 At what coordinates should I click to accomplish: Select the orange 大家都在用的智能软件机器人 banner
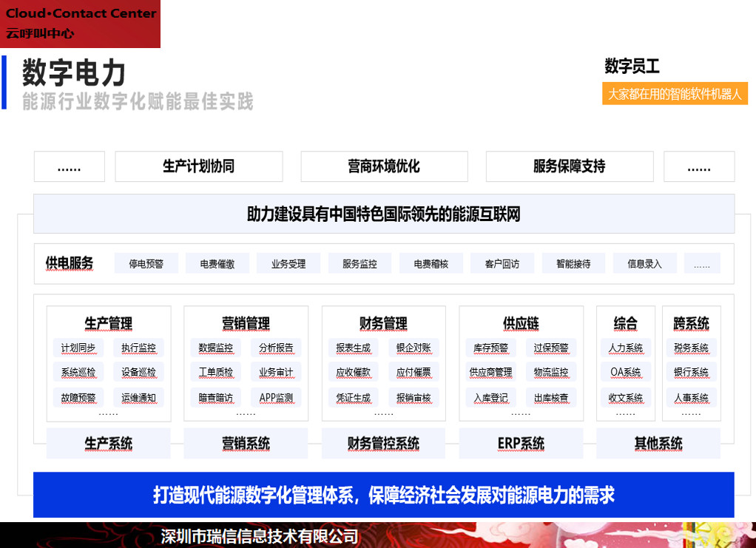coord(675,93)
